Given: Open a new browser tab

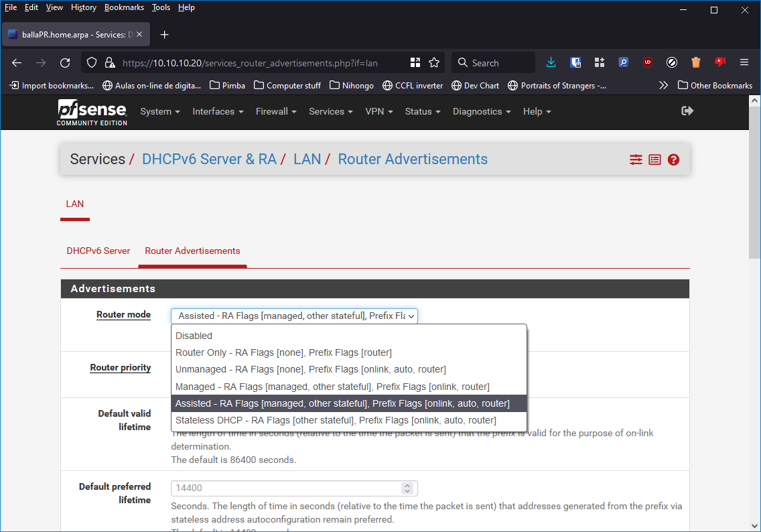Looking at the screenshot, I should coord(165,35).
